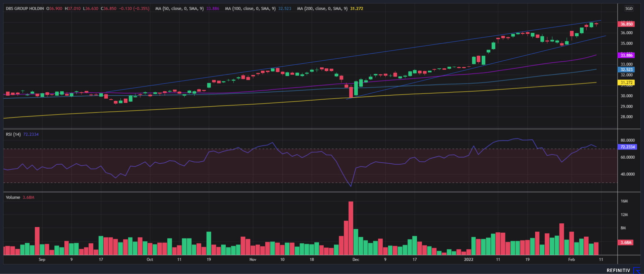Click the 2022 marker on time axis

468,260
